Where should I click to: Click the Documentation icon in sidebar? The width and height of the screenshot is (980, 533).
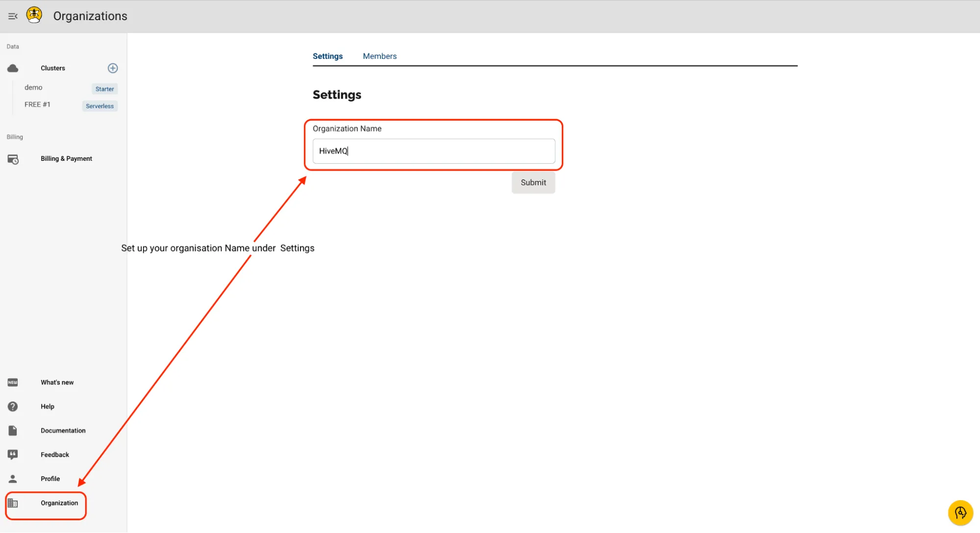[12, 430]
